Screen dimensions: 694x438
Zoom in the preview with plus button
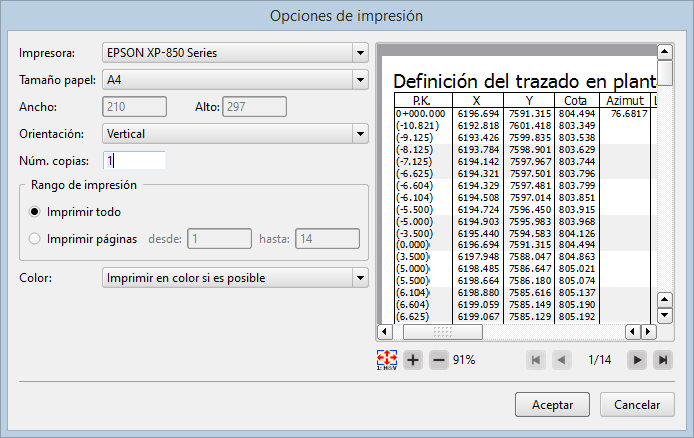pyautogui.click(x=413, y=360)
